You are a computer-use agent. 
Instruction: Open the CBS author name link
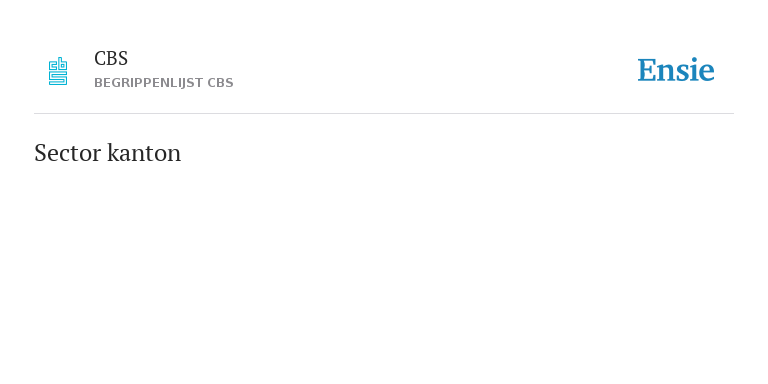pos(111,58)
